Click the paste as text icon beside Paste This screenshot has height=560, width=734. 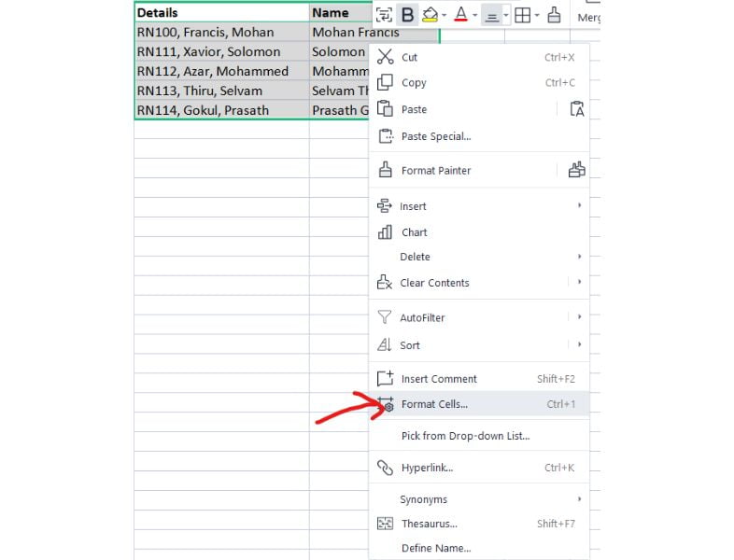coord(576,109)
